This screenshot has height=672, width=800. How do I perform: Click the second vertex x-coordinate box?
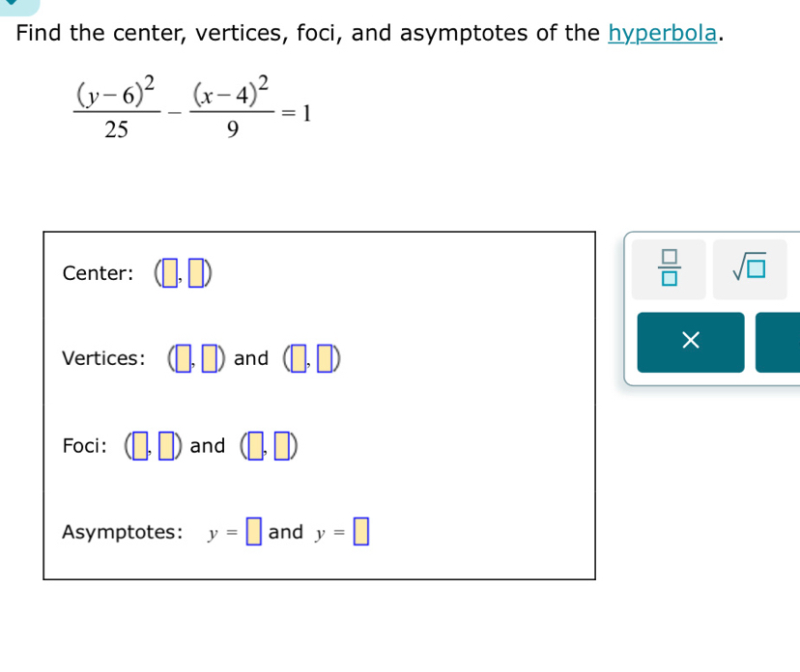point(300,360)
